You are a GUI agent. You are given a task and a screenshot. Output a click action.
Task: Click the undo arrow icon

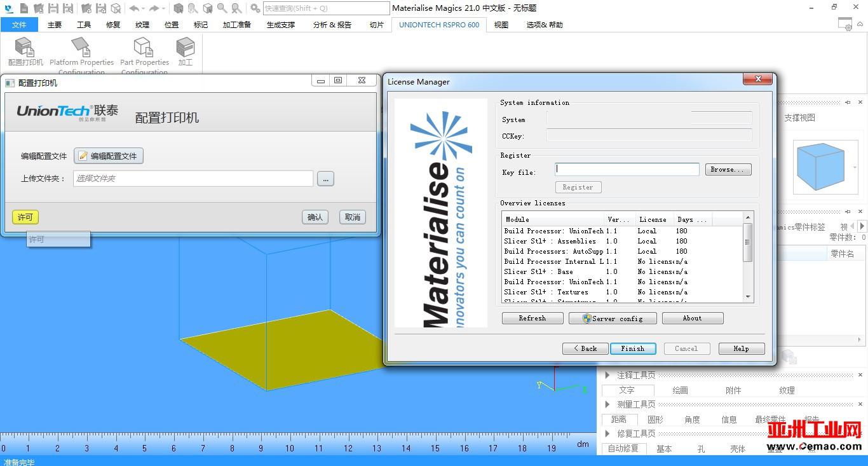point(134,8)
